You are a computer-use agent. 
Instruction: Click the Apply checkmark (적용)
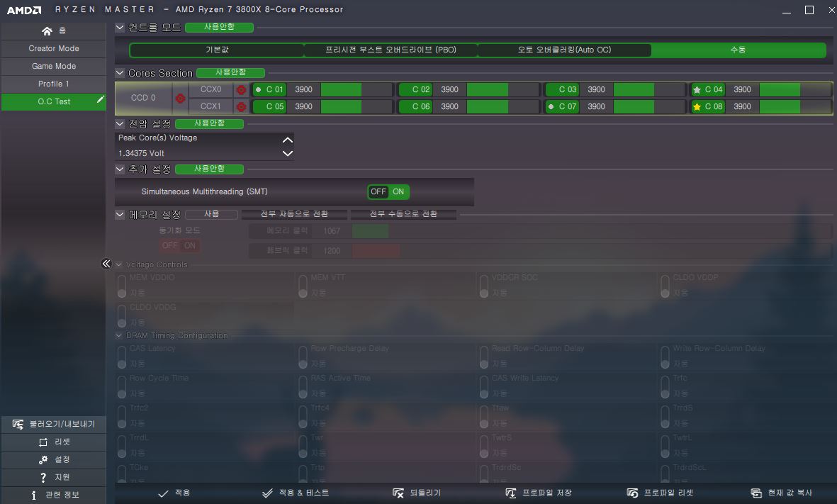click(x=163, y=493)
